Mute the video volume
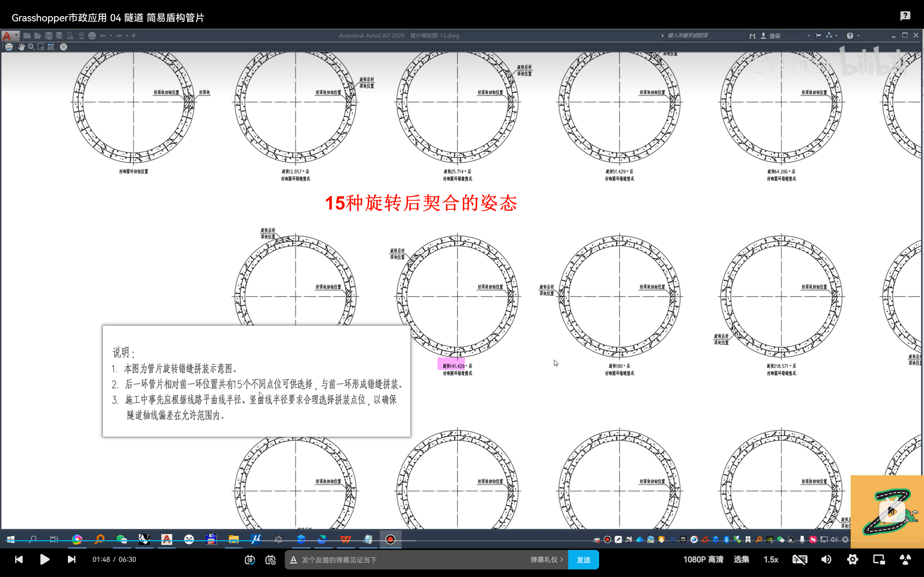The width and height of the screenshot is (924, 577). click(826, 559)
